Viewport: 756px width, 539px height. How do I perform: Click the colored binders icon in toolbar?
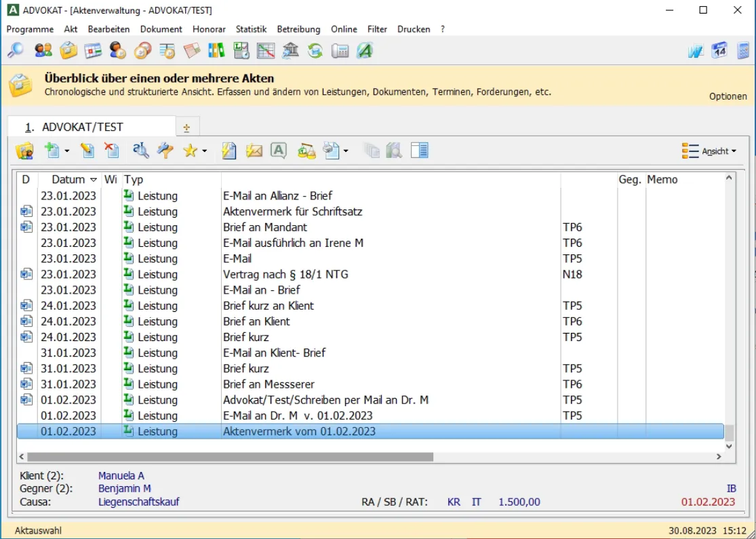pos(216,51)
